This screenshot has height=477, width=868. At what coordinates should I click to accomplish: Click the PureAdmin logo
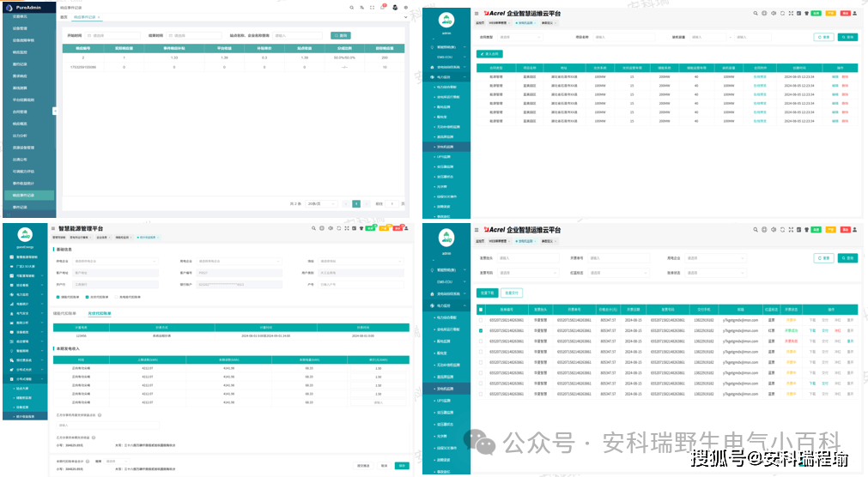coord(9,8)
